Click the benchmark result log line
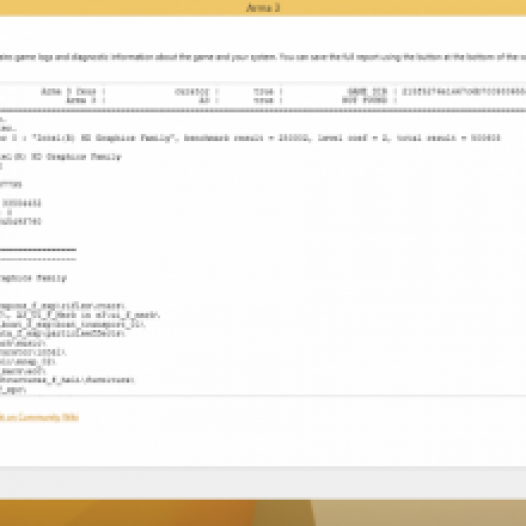526x526 pixels. 250,138
